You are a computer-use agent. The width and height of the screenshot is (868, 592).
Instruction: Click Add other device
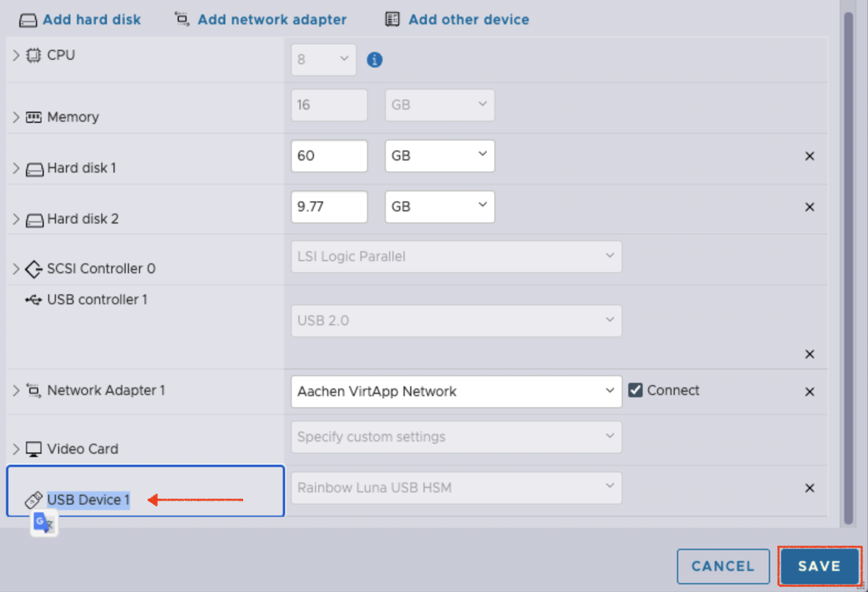(x=457, y=19)
